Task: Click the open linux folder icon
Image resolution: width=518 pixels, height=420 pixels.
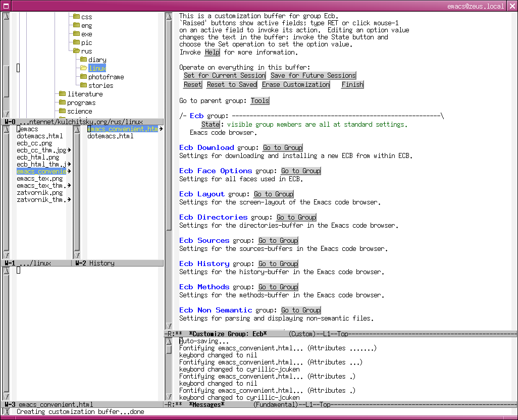Action: point(83,68)
